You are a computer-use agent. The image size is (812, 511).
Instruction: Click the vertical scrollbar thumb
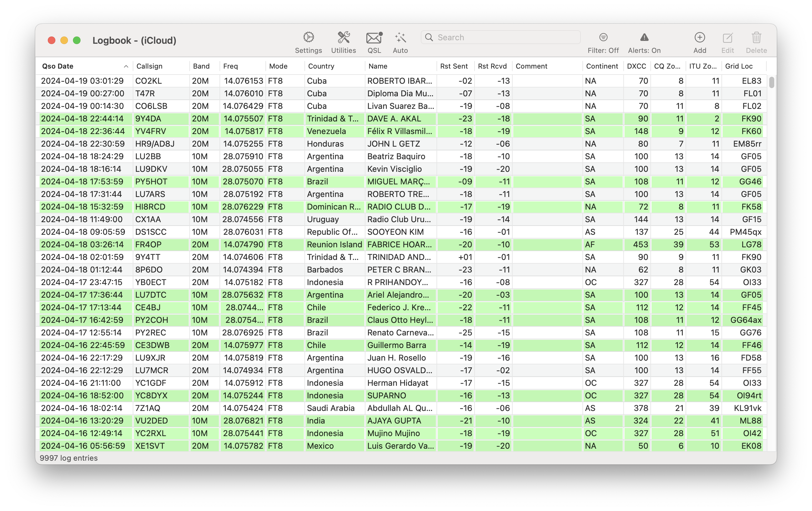pos(771,82)
